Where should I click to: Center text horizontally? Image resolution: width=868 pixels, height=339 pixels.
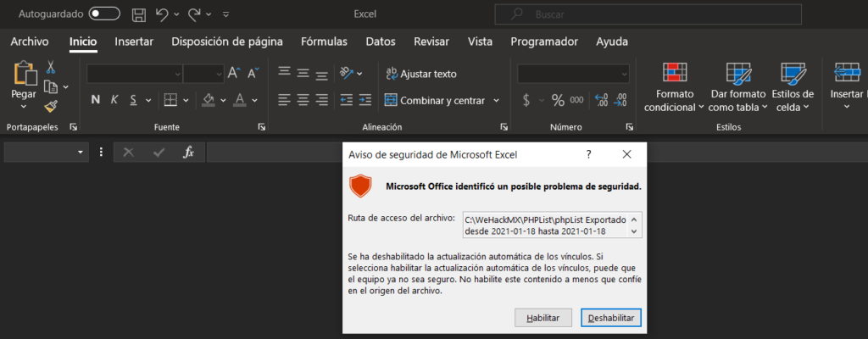pos(303,100)
